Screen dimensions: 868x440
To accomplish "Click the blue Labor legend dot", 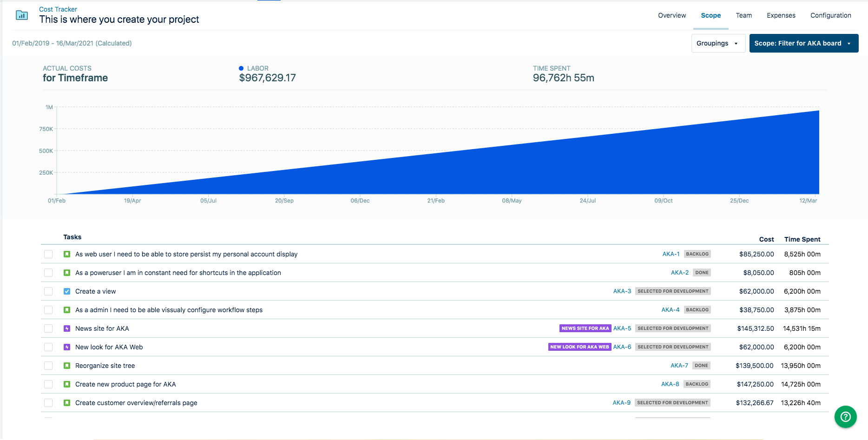I will [x=241, y=68].
